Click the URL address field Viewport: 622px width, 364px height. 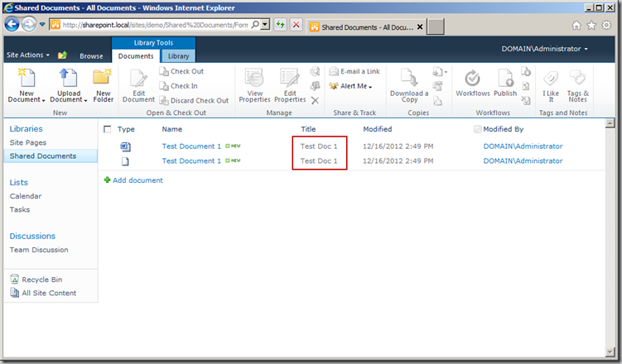[x=155, y=25]
